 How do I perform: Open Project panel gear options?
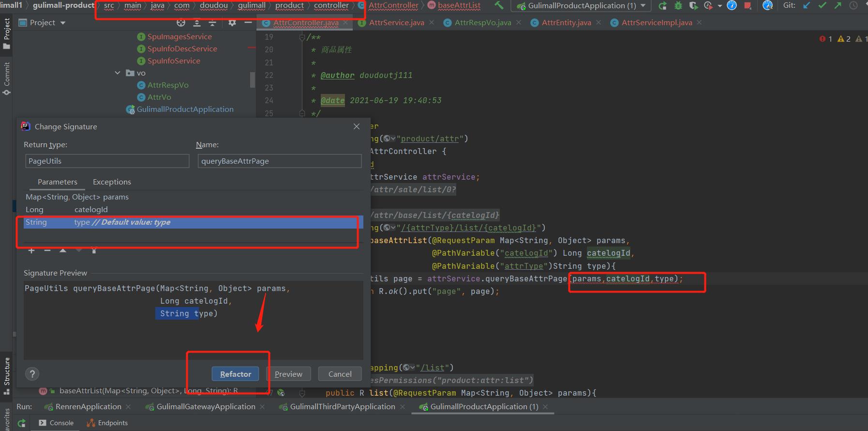pyautogui.click(x=232, y=23)
